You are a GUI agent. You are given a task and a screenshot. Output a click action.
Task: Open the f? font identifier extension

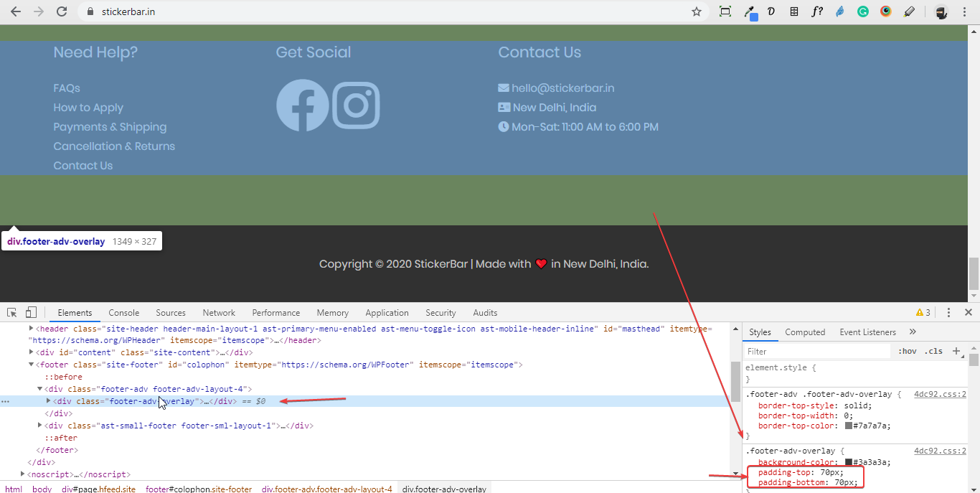coord(817,11)
